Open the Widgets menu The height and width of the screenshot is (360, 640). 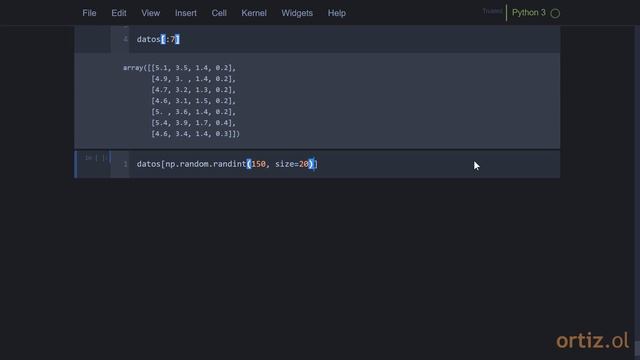pos(297,13)
